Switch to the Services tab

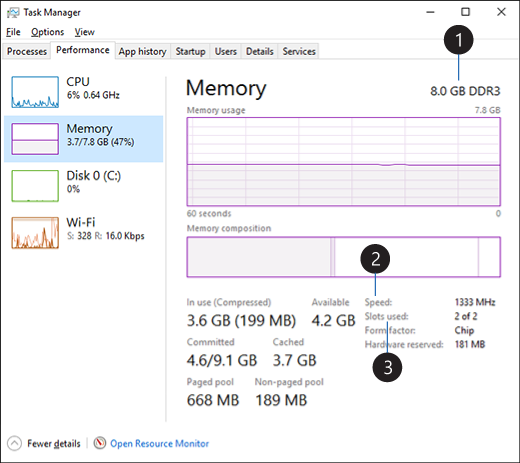(299, 51)
